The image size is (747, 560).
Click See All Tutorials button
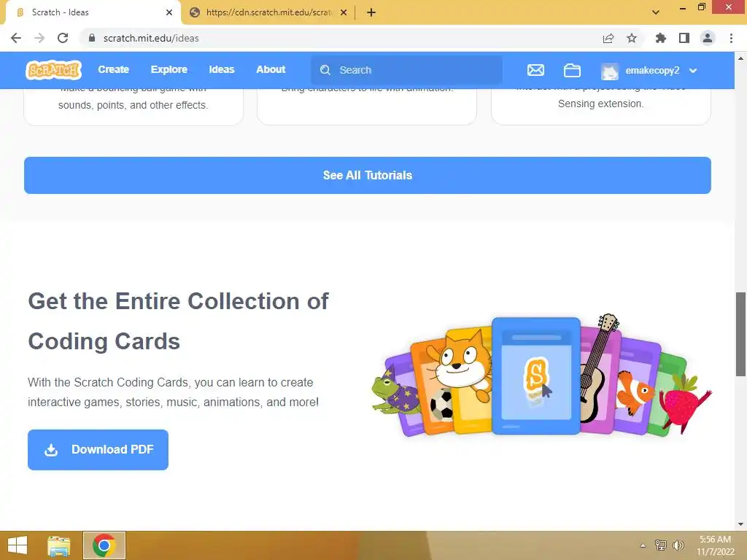point(368,175)
